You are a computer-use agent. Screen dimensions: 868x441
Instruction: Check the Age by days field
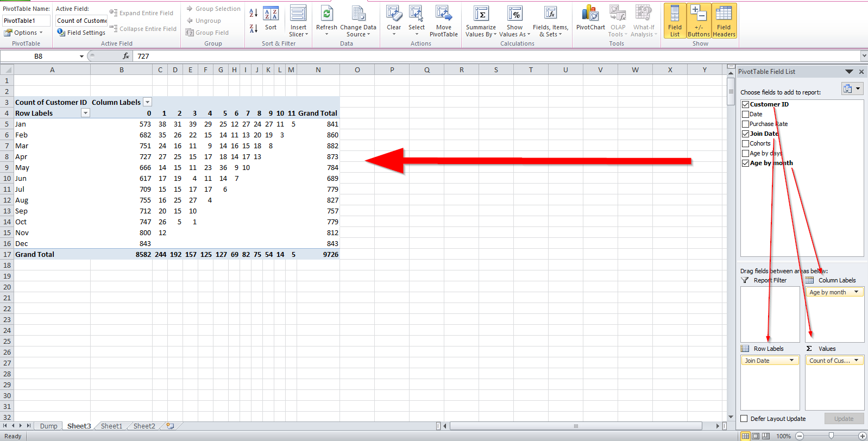coord(746,153)
